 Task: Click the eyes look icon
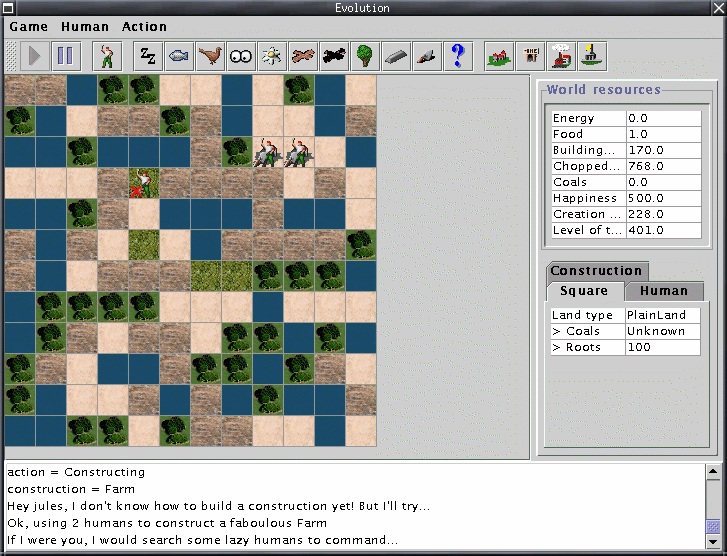[x=241, y=56]
